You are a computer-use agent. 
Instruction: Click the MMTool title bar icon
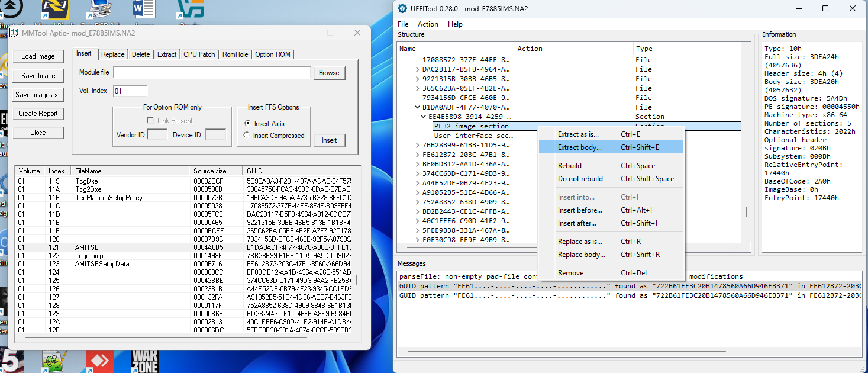click(x=14, y=33)
